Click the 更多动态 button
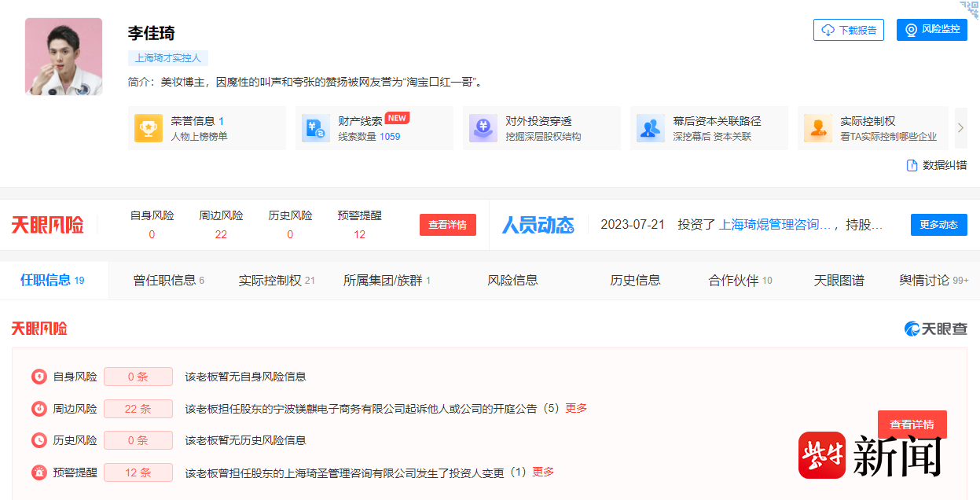The width and height of the screenshot is (980, 500). pos(939,225)
